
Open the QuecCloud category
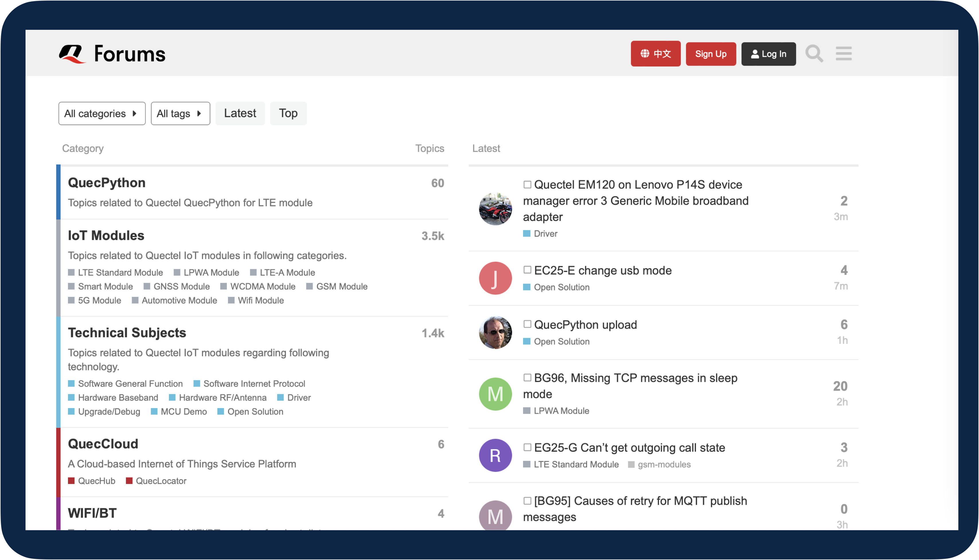tap(103, 444)
